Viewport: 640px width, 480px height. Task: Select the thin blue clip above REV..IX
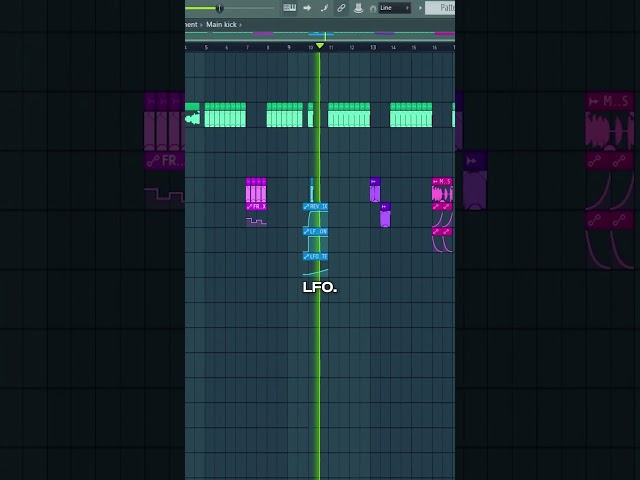312,190
